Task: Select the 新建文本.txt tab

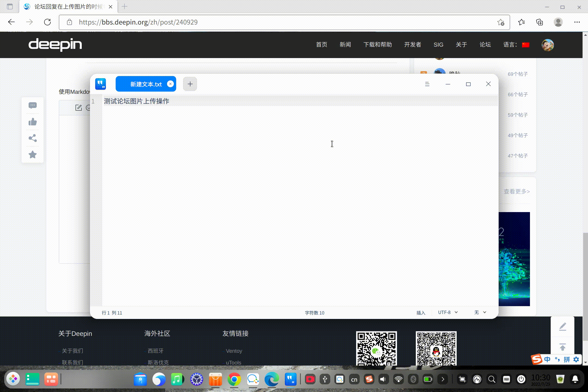Action: pyautogui.click(x=146, y=84)
